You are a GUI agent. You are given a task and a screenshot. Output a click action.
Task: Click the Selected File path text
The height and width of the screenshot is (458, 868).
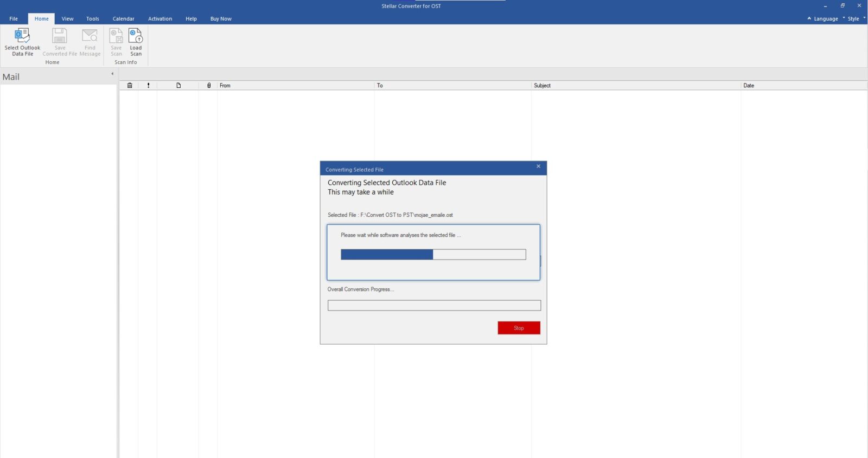pos(390,215)
